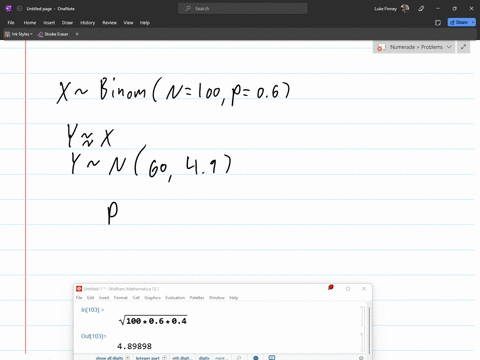Open the History tab
This screenshot has width=480, height=360.
click(88, 23)
